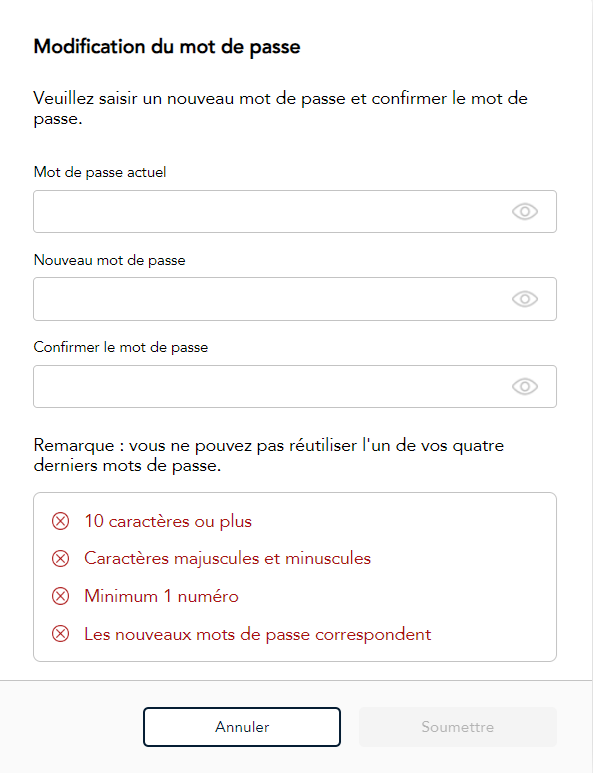Click the X icon beside '10 caractères ou plus'

[x=61, y=521]
